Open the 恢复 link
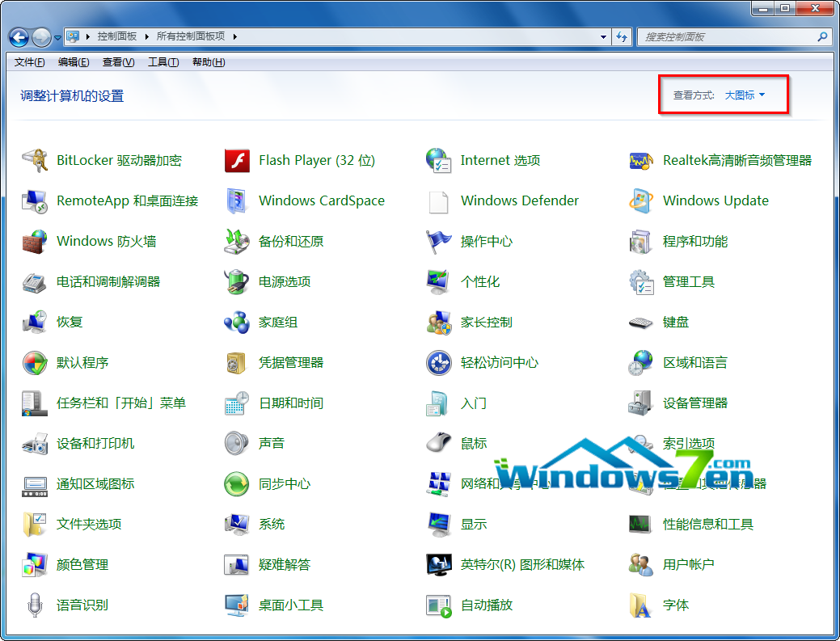The height and width of the screenshot is (641, 840). point(70,323)
